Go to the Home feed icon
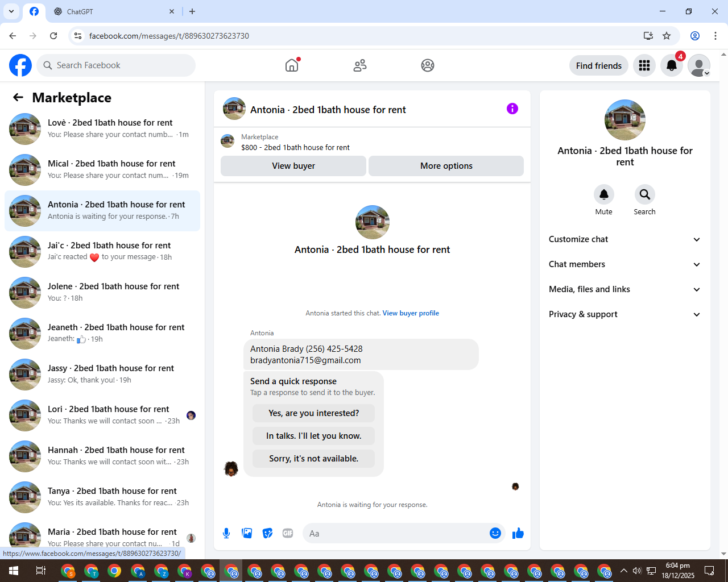This screenshot has width=728, height=582. [292, 65]
